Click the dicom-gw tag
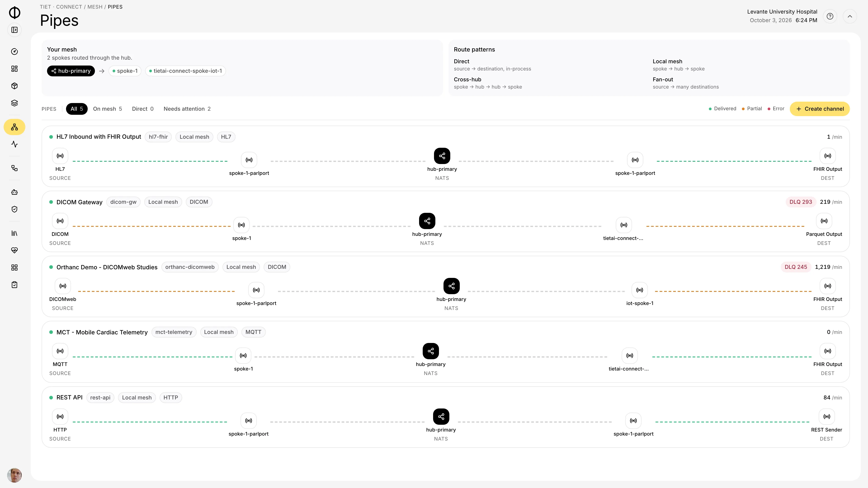The height and width of the screenshot is (488, 868). pos(123,202)
